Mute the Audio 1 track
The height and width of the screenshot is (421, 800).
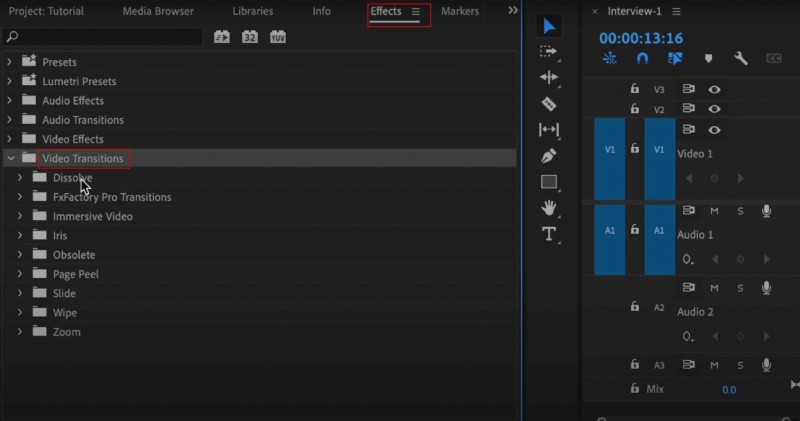(714, 211)
